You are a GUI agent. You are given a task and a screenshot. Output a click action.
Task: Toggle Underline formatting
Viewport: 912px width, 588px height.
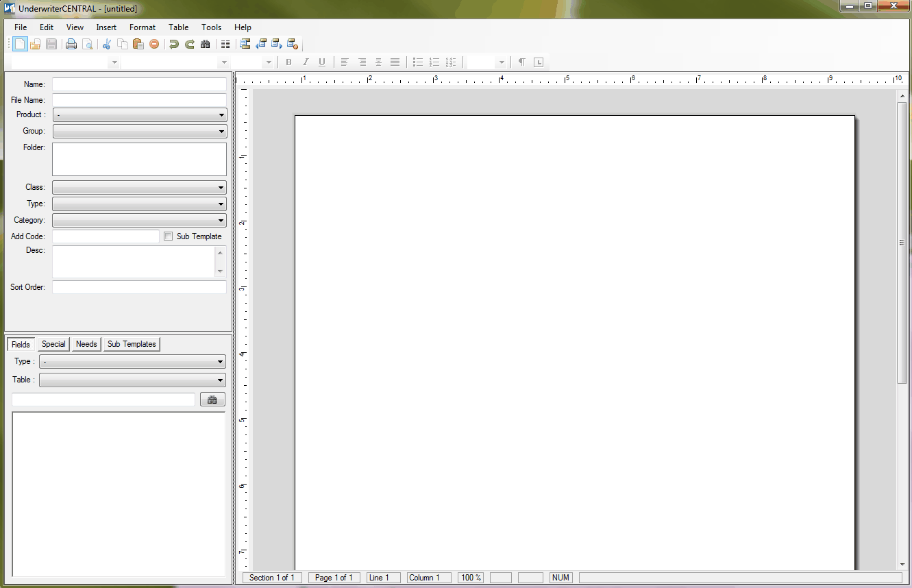(x=322, y=62)
